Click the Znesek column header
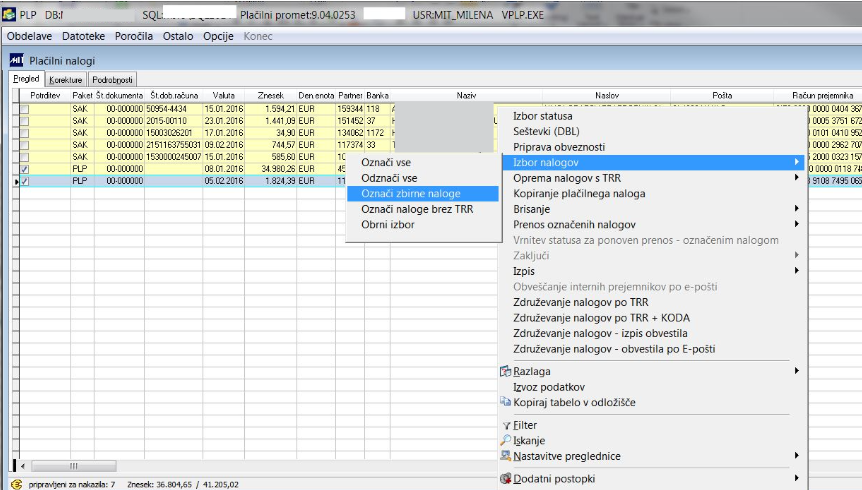The height and width of the screenshot is (490, 862). 270,95
